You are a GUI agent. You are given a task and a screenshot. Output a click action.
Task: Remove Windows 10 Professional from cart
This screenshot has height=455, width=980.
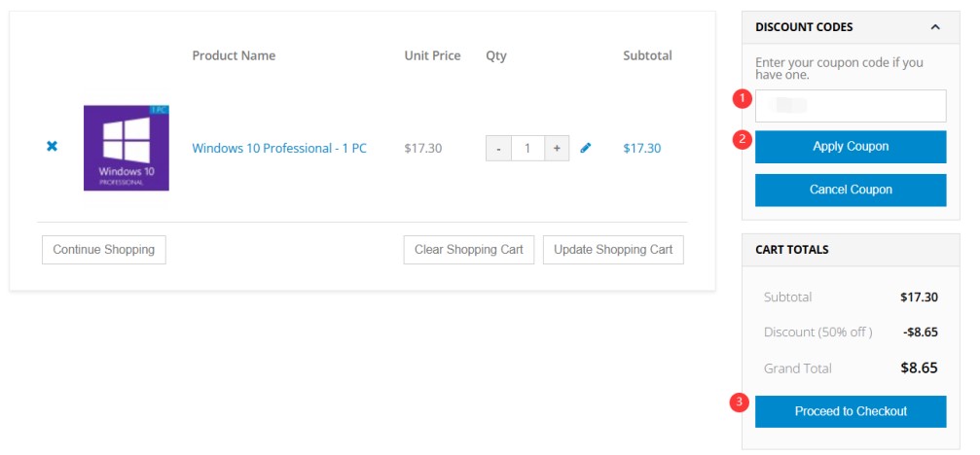53,147
